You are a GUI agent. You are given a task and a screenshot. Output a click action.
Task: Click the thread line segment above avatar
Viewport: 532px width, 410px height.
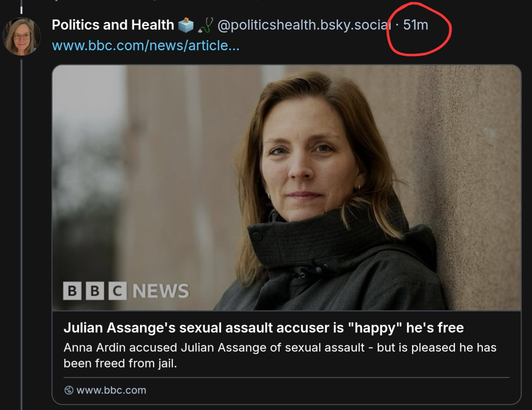21,10
